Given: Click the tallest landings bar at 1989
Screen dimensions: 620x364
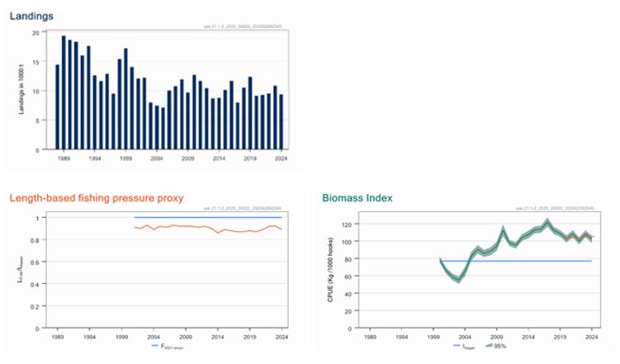Looking at the screenshot, I should 64,92.
